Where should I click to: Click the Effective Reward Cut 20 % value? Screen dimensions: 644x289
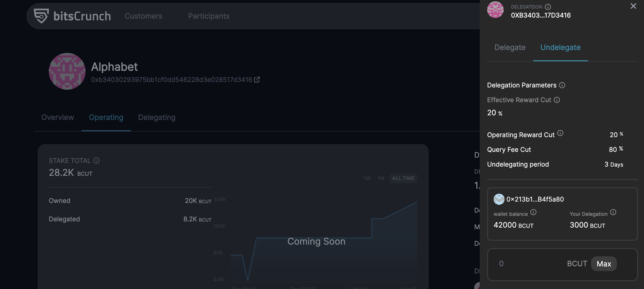click(494, 113)
